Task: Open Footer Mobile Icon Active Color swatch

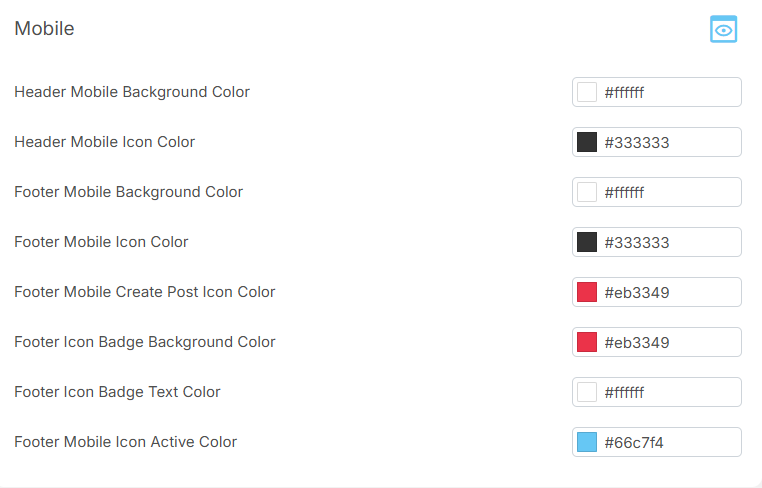Action: [587, 442]
